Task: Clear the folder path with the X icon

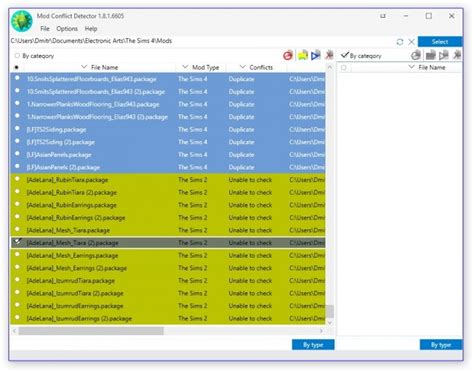Action: [x=412, y=42]
